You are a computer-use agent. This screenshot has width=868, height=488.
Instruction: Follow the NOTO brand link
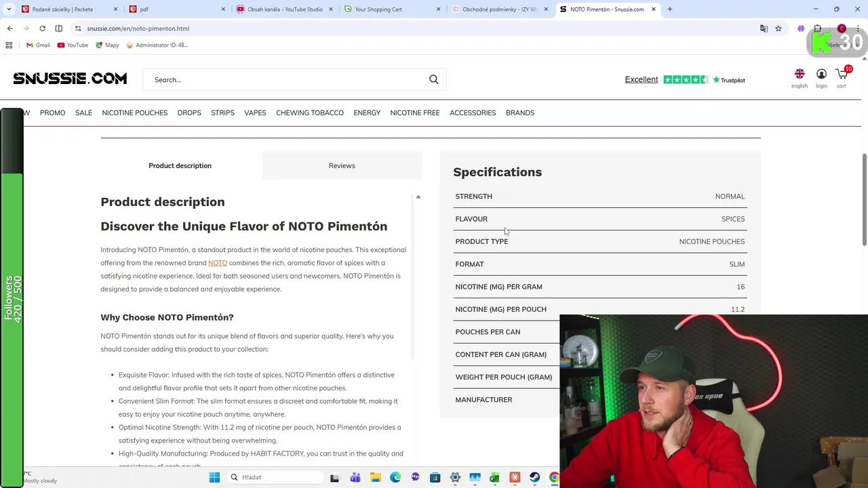tap(218, 263)
